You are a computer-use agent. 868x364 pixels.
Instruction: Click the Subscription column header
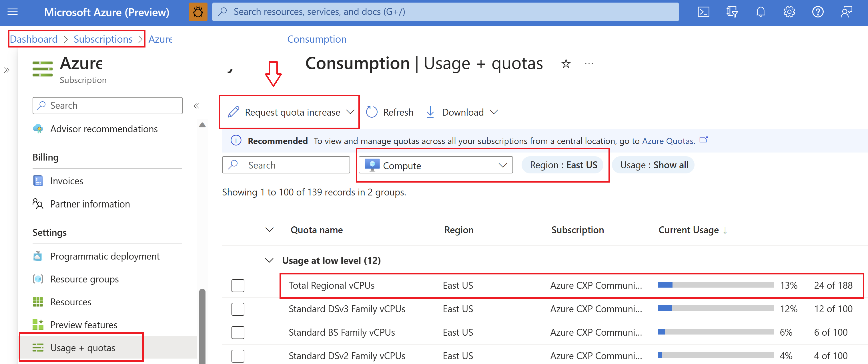[578, 230]
